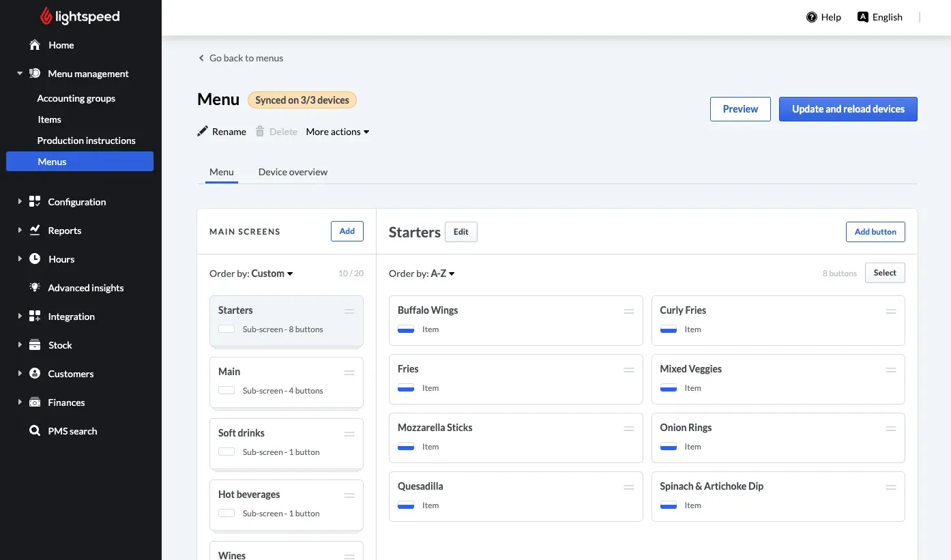The width and height of the screenshot is (951, 560).
Task: Expand the Finances section arrow
Action: click(20, 402)
